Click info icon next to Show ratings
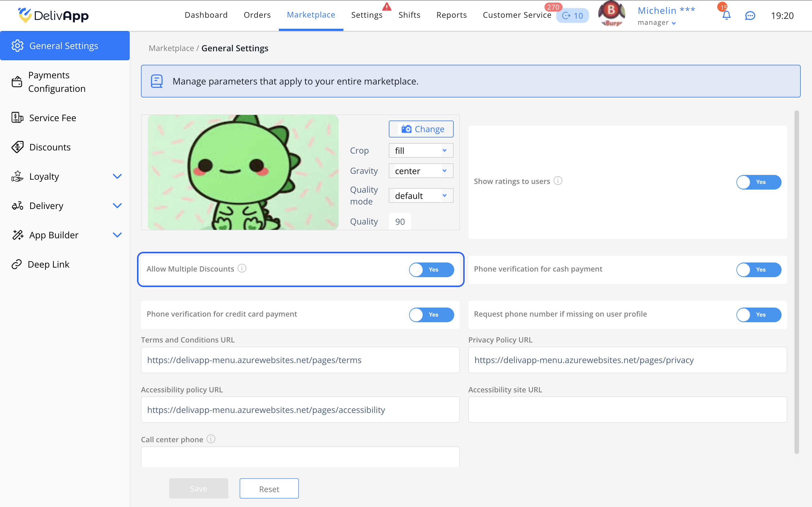 558,181
